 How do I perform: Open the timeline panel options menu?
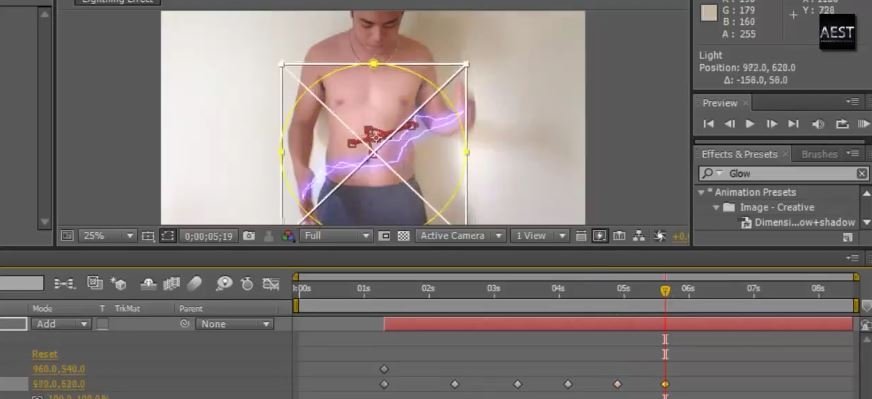coord(853,258)
